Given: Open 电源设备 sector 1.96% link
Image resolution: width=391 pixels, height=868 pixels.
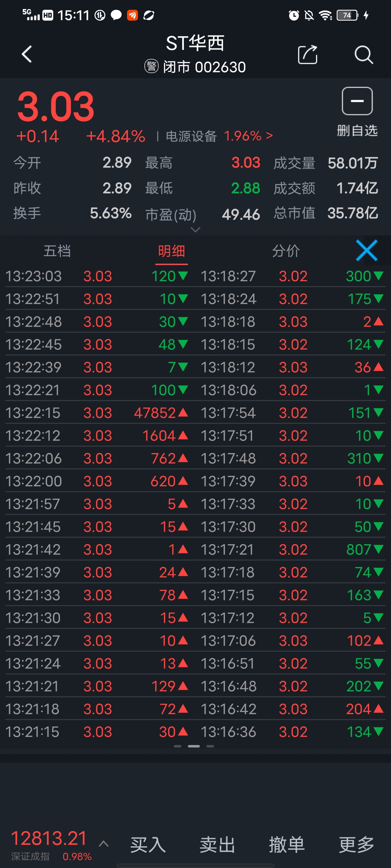Looking at the screenshot, I should click(x=219, y=136).
